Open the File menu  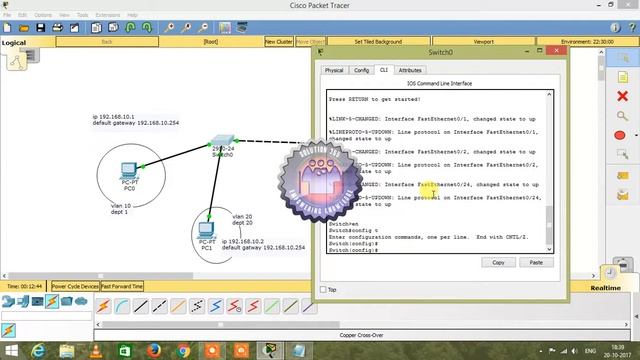(7, 15)
